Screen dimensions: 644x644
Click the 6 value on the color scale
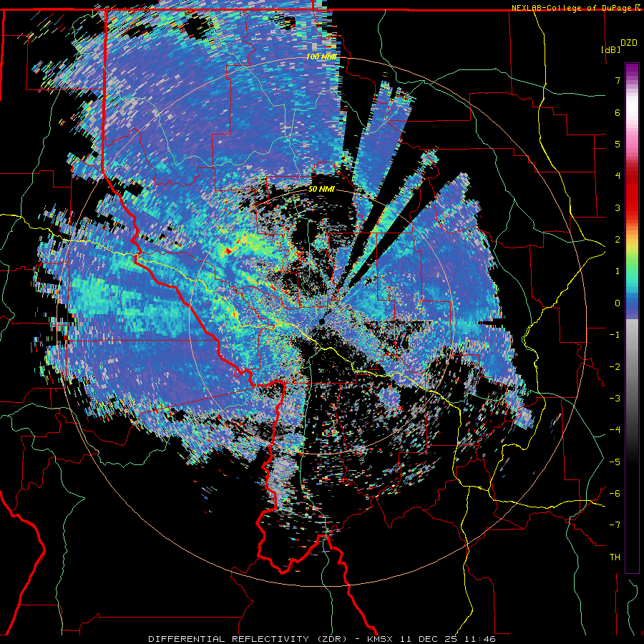[618, 112]
